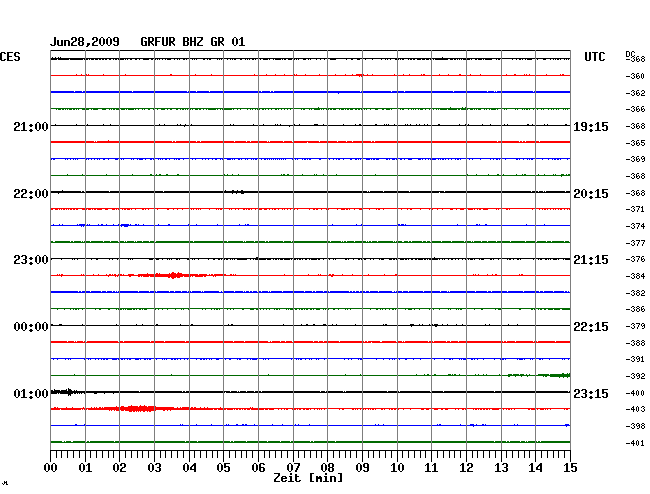Click the DC offset value -379

635,326
